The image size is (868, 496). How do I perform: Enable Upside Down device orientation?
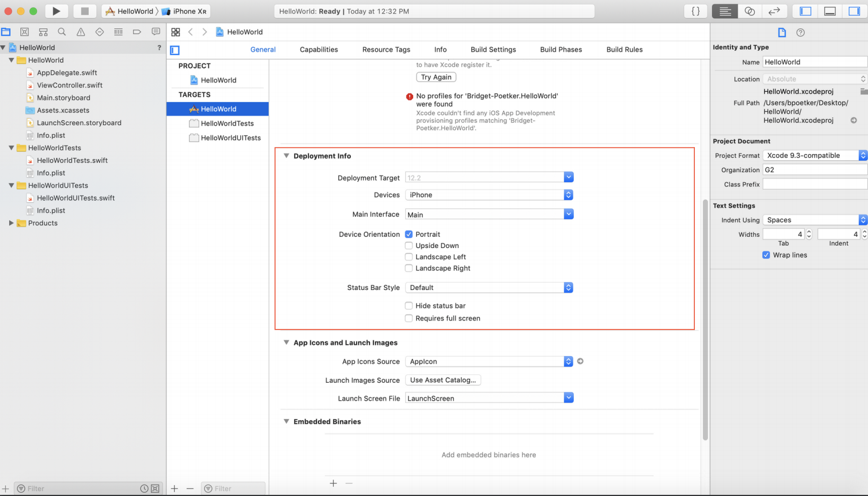click(x=409, y=245)
